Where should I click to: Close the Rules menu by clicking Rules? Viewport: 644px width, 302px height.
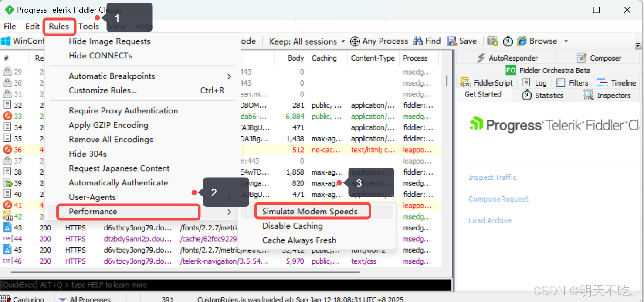coord(59,26)
